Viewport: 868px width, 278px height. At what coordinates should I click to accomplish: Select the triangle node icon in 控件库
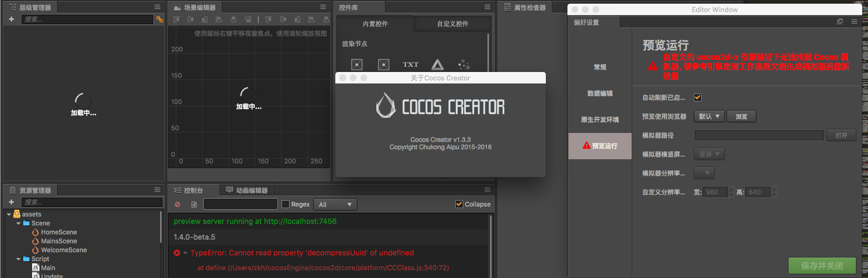pyautogui.click(x=437, y=65)
